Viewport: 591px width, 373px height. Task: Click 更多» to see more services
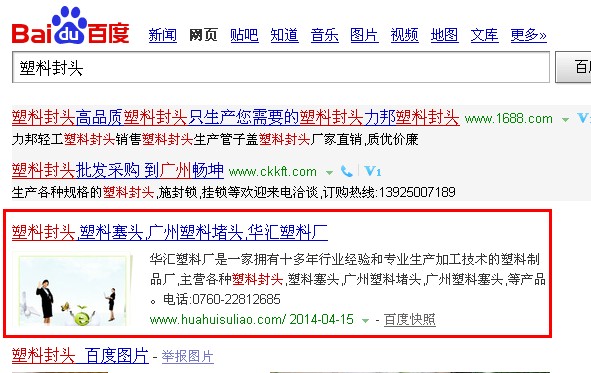[528, 35]
